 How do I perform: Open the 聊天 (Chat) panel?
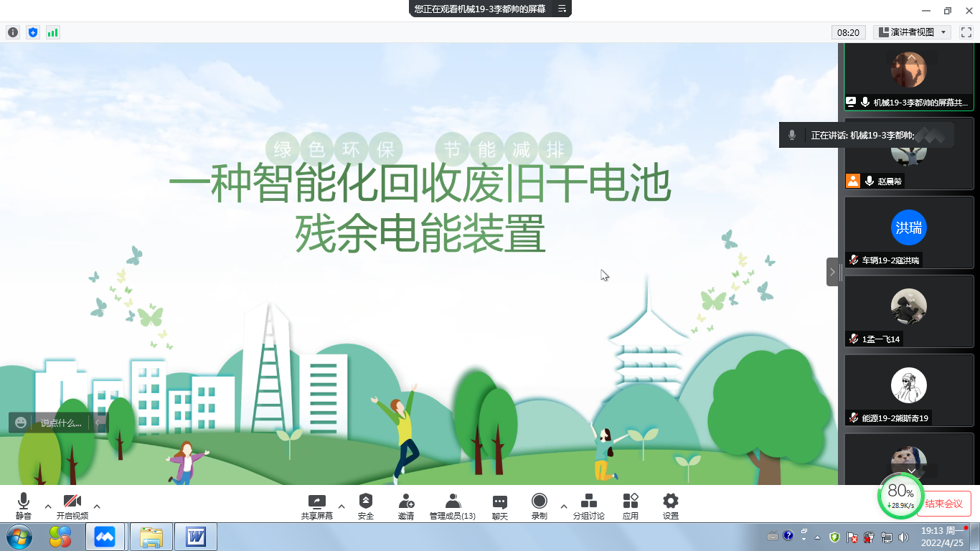click(x=500, y=501)
